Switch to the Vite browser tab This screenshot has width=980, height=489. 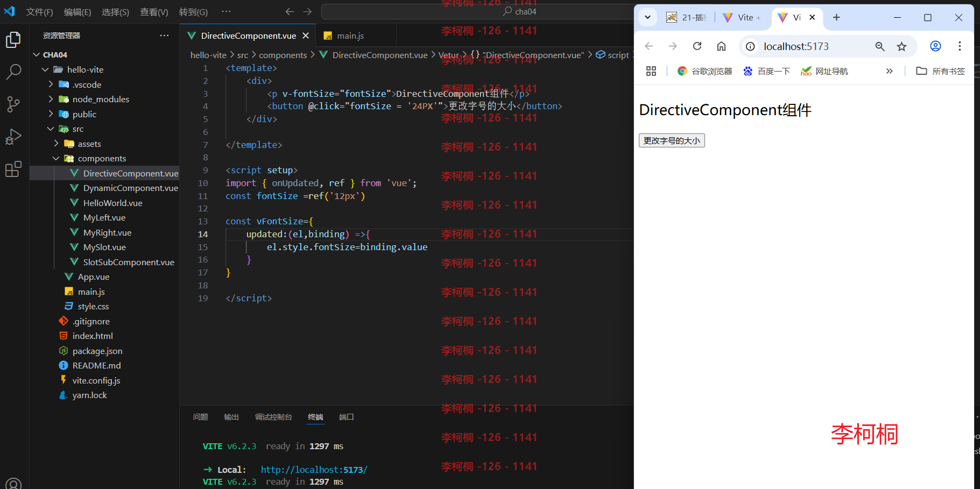[x=743, y=17]
